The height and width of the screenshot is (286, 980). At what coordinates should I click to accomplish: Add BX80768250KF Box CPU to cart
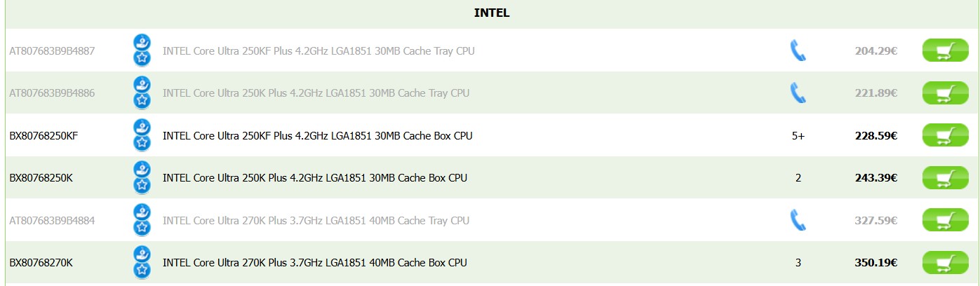click(x=944, y=135)
